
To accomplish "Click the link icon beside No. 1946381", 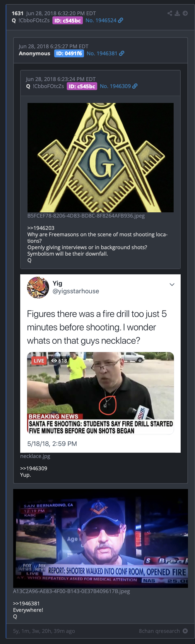I will click(122, 53).
